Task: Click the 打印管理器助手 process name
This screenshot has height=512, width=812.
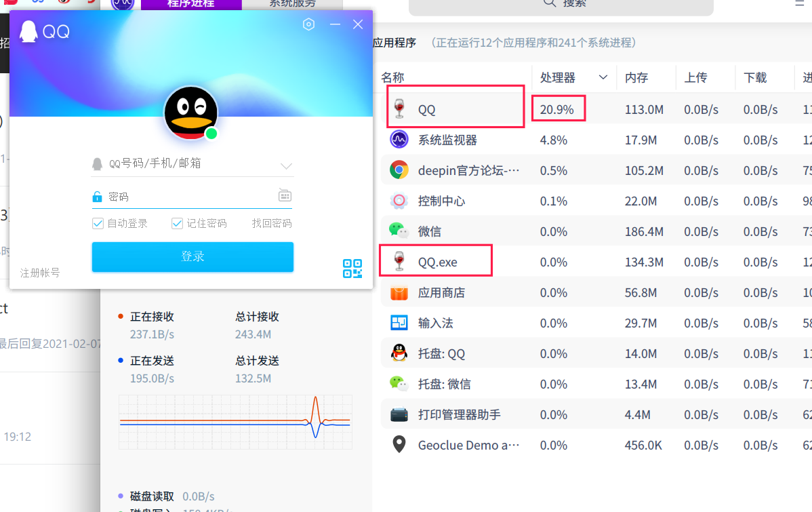Action: pos(460,414)
